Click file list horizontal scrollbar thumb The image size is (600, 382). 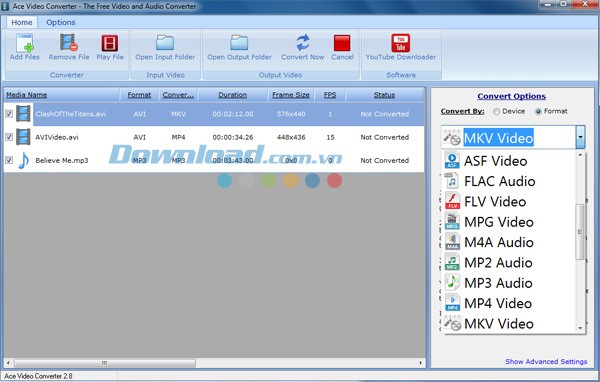click(104, 362)
